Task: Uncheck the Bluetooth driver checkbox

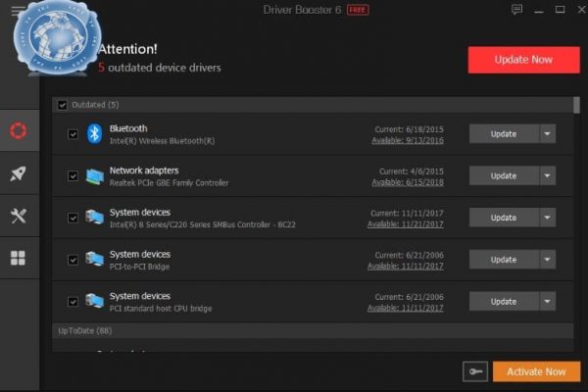Action: coord(73,134)
